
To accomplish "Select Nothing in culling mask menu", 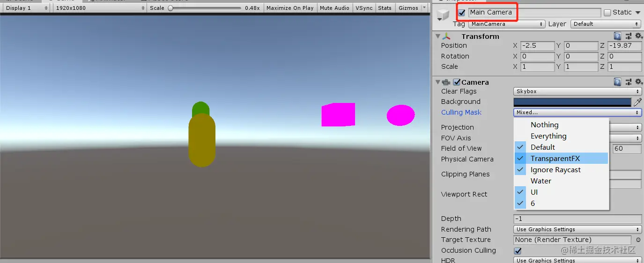I will (561, 125).
